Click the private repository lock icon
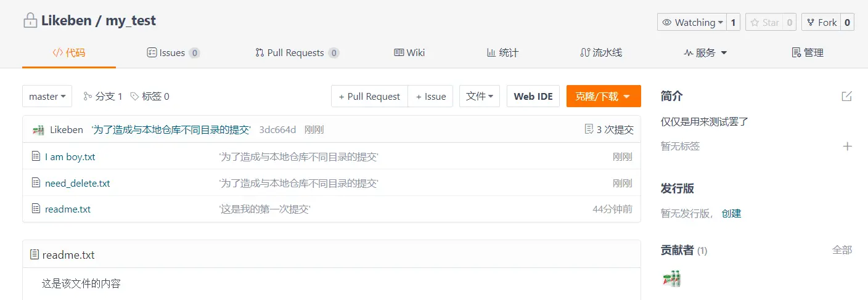Image resolution: width=868 pixels, height=300 pixels. click(x=30, y=21)
